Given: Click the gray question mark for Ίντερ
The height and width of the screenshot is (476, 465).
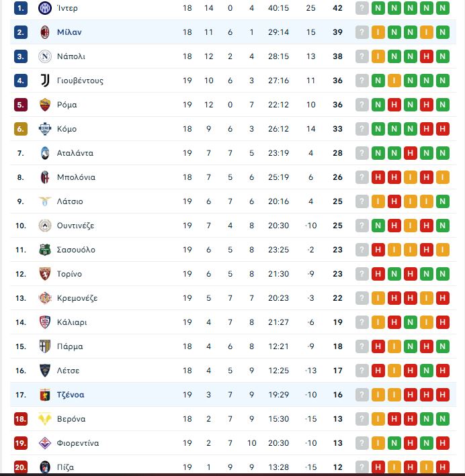Looking at the screenshot, I should (362, 8).
